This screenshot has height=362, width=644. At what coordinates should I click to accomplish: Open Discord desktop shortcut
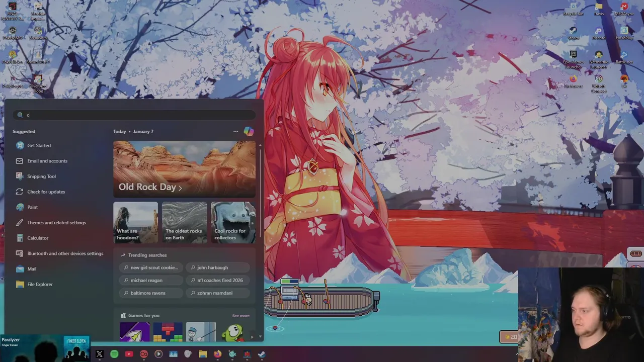598,33
